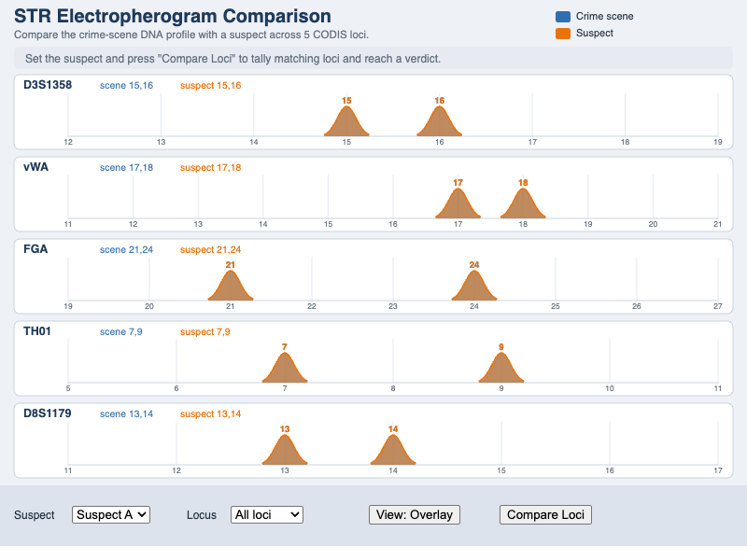Click the D3S1358 allele 15 peak

tap(346, 121)
